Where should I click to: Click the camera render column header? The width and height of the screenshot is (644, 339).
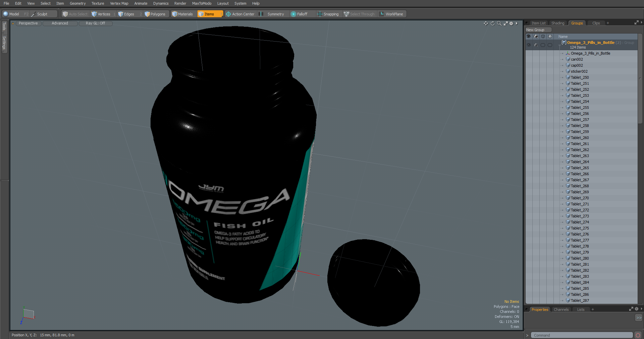(536, 37)
